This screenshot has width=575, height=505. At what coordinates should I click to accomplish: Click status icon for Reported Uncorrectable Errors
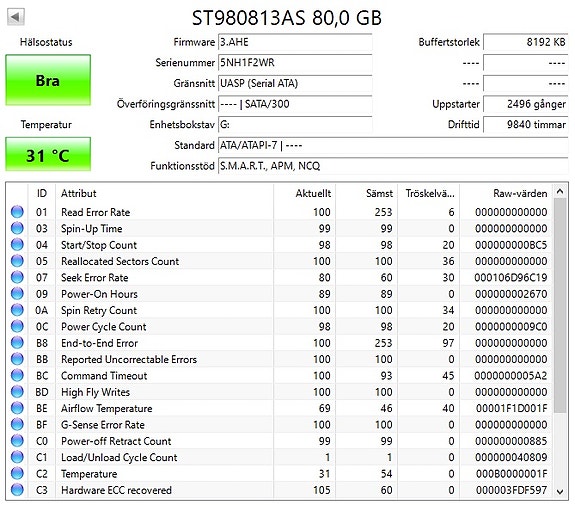point(17,359)
